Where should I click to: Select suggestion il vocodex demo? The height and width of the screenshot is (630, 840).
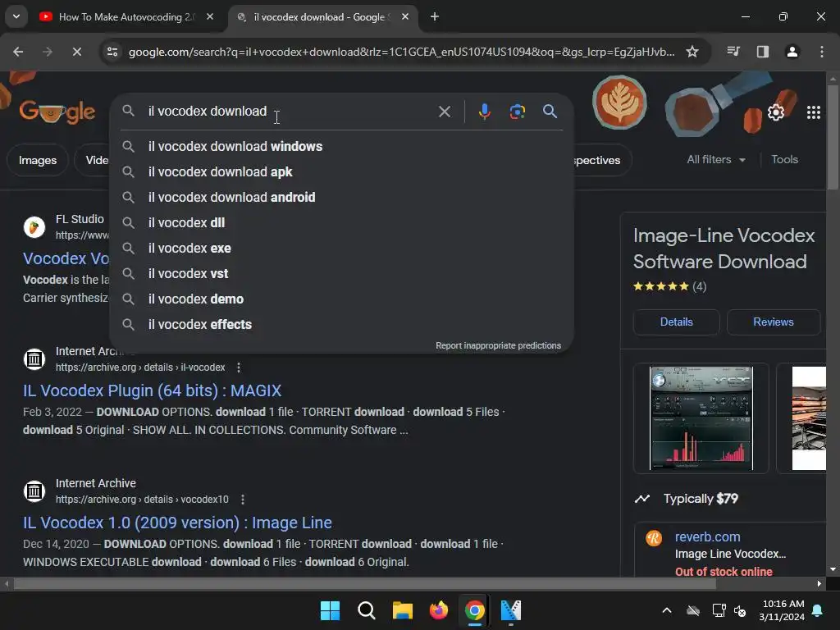point(341,299)
